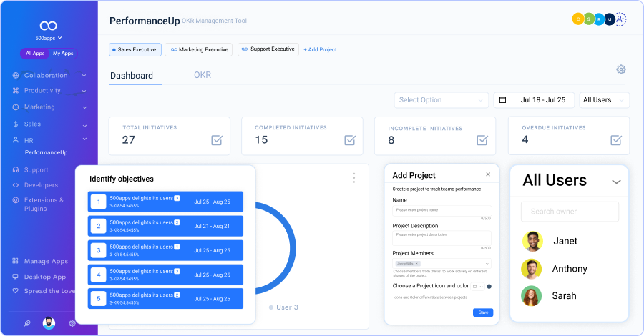Switch to the OKR tab

203,75
